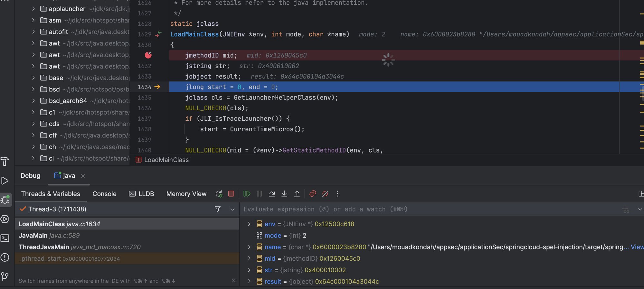Resume program execution

coord(247,194)
